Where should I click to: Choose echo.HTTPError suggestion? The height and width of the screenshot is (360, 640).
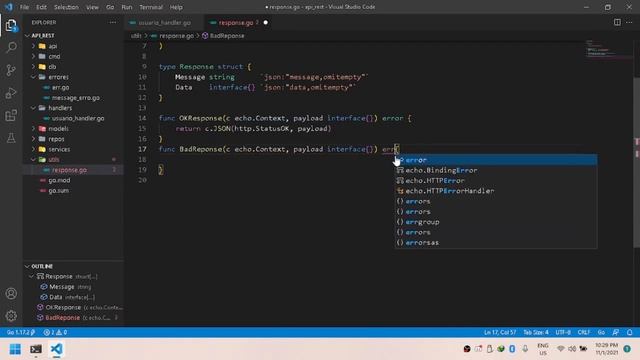click(x=496, y=180)
